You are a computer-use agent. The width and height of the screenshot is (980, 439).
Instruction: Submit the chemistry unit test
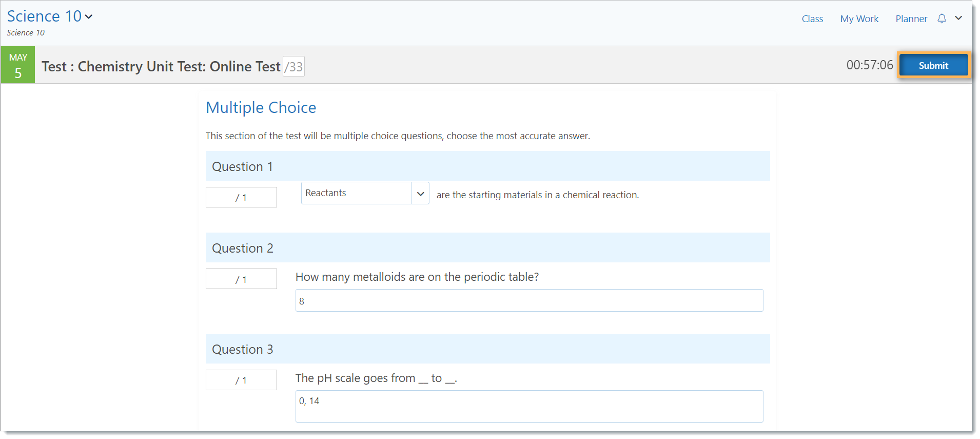click(x=933, y=65)
